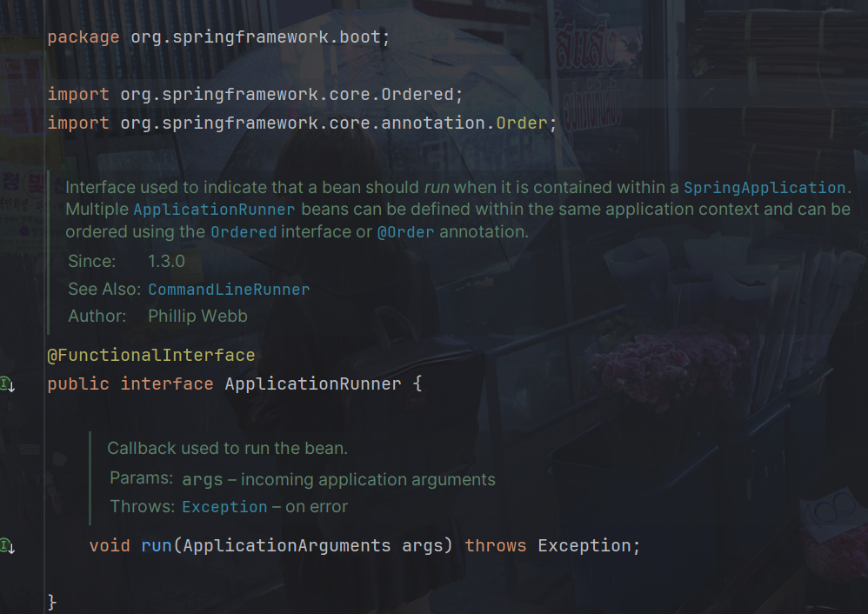Image resolution: width=868 pixels, height=614 pixels.
Task: Click the void return type keyword
Action: point(110,546)
